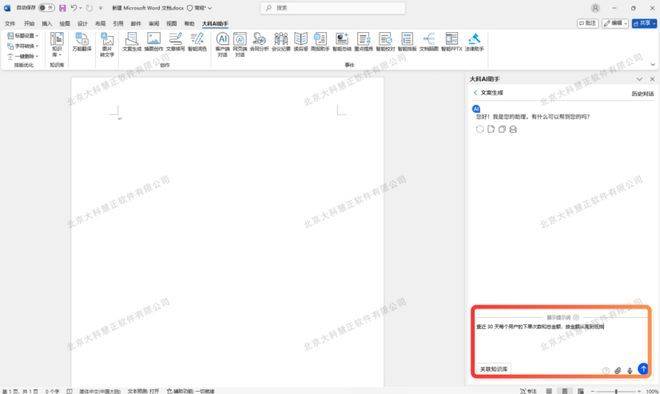This screenshot has width=660, height=394.
Task: Open 历史对话 in the assistant pane
Action: (643, 93)
